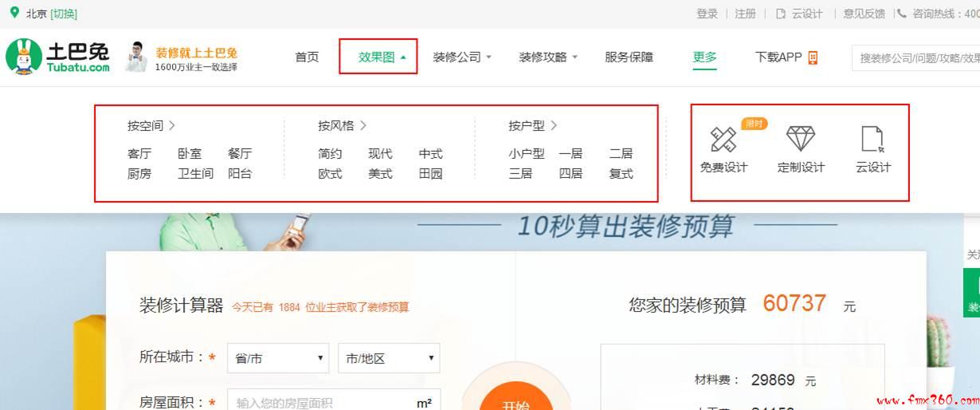
Task: Select 卫生间 under 按空间
Action: [195, 174]
